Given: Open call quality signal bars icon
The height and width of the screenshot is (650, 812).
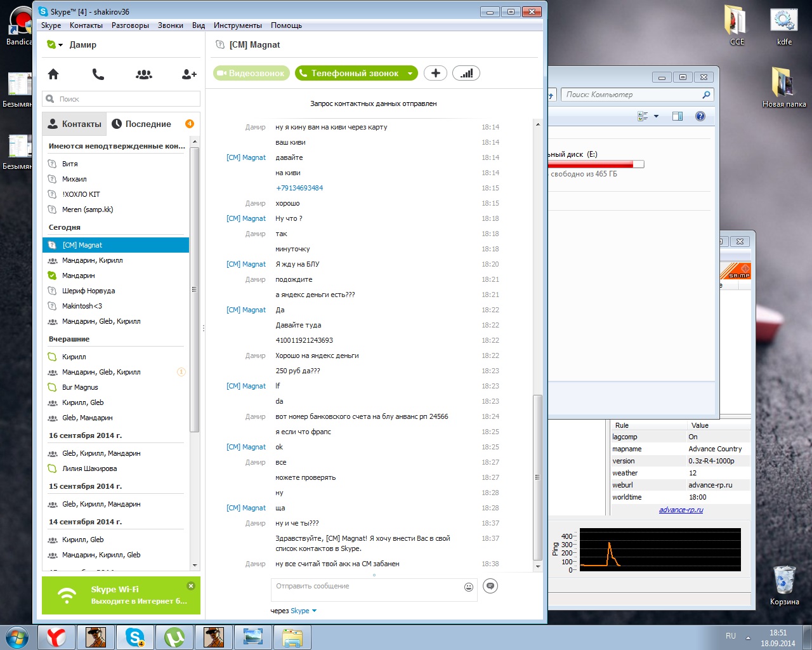Looking at the screenshot, I should 466,73.
